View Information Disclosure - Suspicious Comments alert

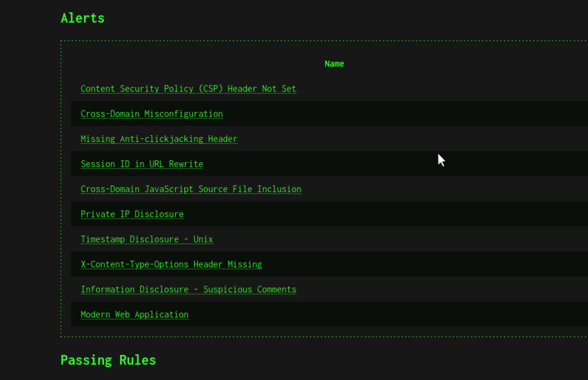tap(188, 289)
